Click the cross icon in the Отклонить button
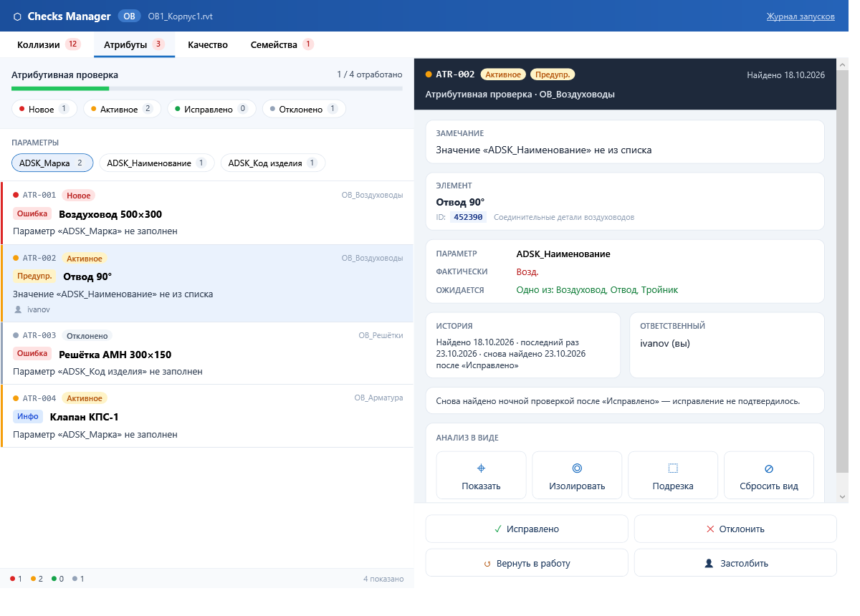Screen dimensions: 860x616 tap(710, 529)
